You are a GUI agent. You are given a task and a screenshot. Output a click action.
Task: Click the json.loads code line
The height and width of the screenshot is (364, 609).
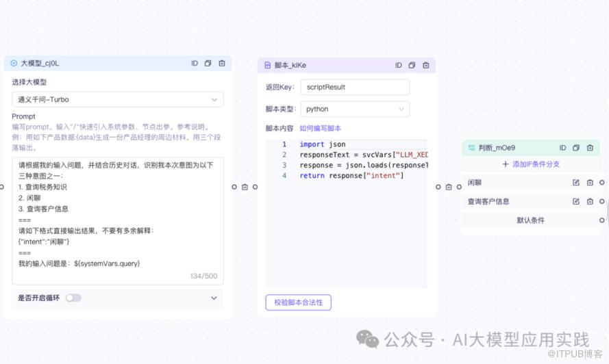(x=363, y=166)
